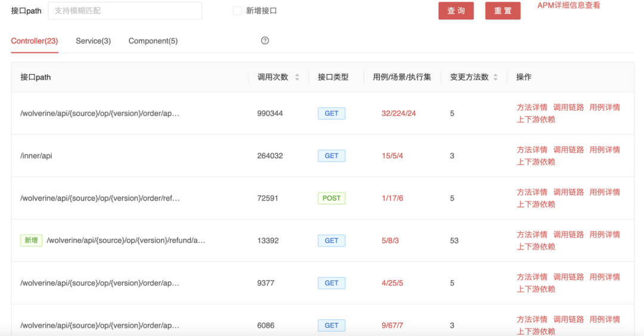
Task: Open 方法详情 for the 72591 row
Action: pos(532,192)
